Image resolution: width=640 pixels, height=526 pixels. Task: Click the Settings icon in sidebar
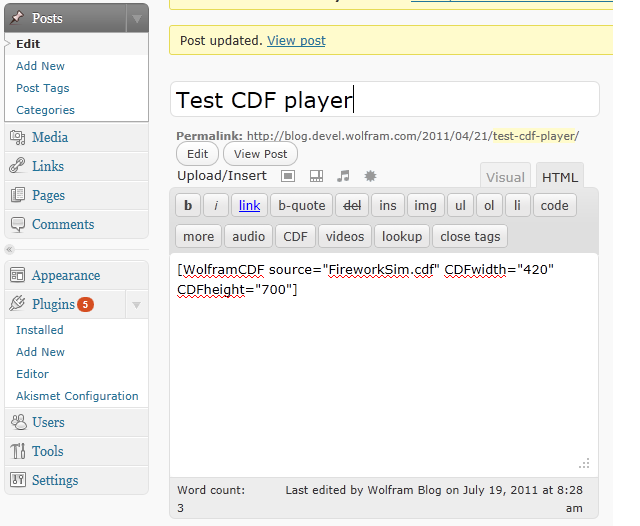point(17,480)
